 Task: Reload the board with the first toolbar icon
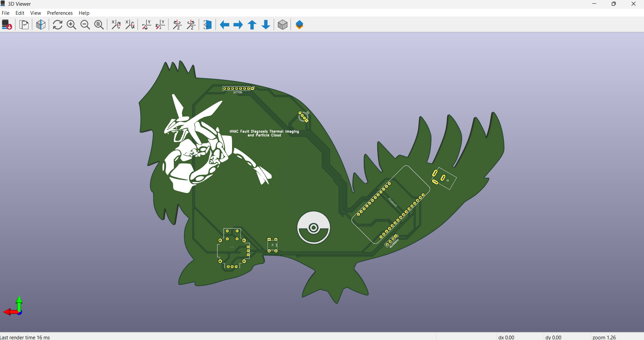7,25
